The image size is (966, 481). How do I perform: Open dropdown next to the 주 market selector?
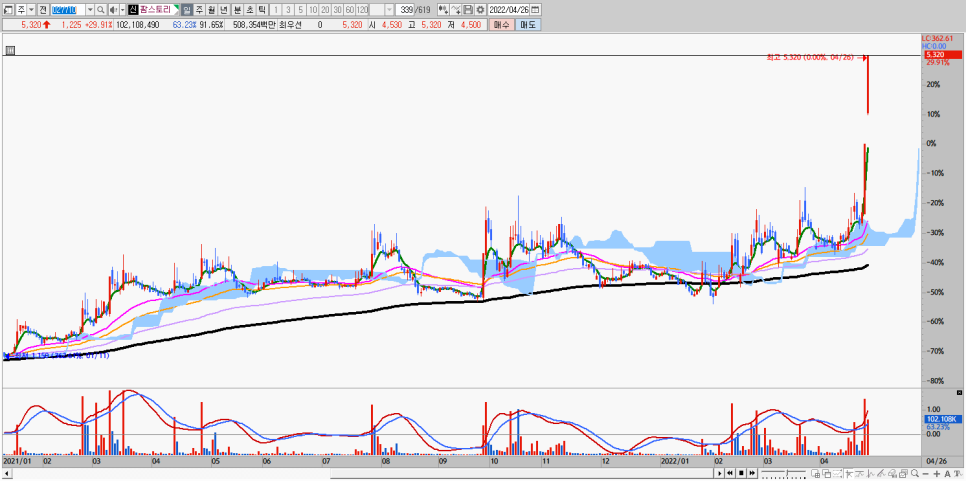(31, 10)
